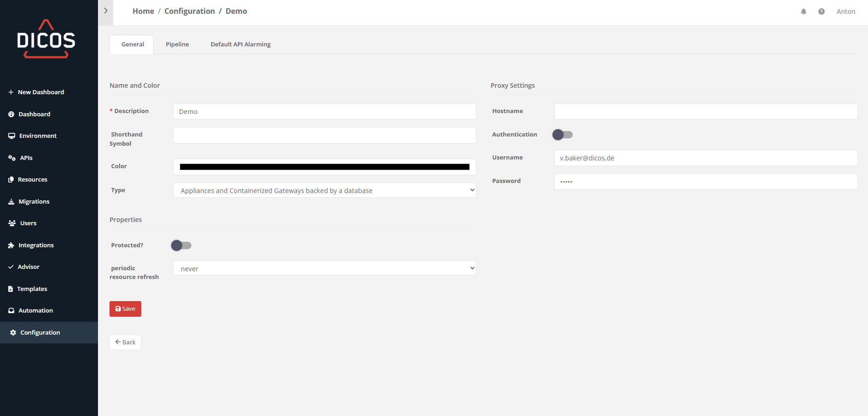The image size is (868, 416).
Task: Open the help question mark icon
Action: point(821,11)
